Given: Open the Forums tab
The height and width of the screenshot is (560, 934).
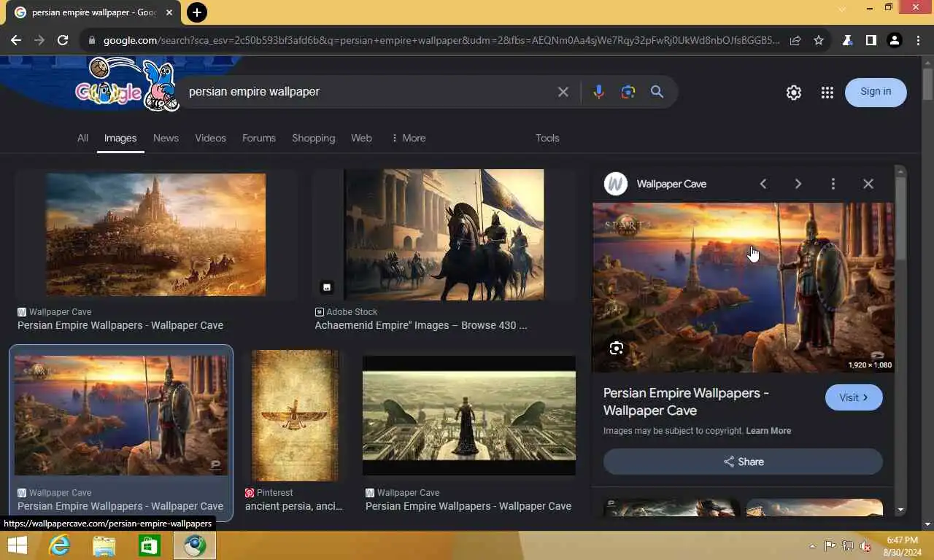Looking at the screenshot, I should pyautogui.click(x=259, y=138).
